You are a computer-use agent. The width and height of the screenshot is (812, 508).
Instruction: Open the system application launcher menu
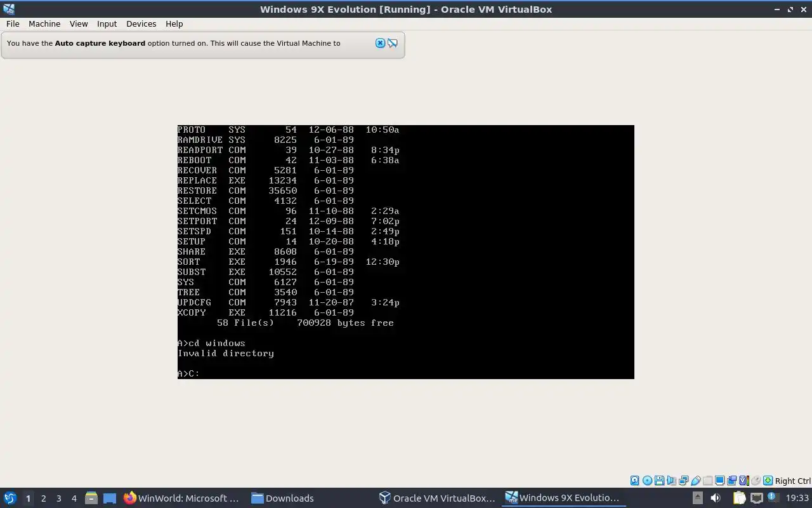10,498
